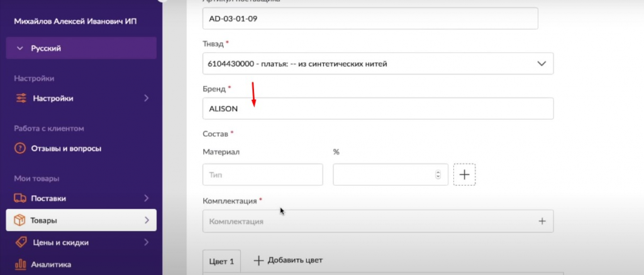
Task: Click the Отзывы и вопросы question icon
Action: pos(20,149)
